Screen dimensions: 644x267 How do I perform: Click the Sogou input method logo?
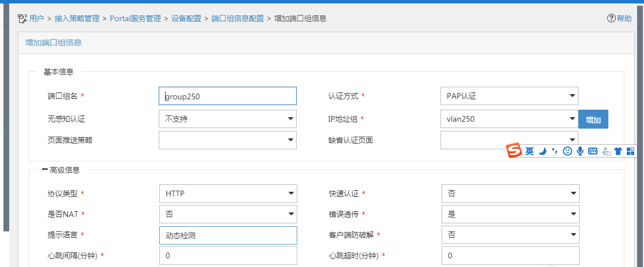[514, 150]
